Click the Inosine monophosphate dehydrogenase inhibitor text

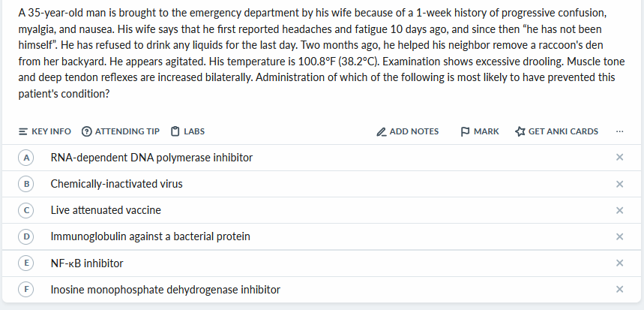165,290
